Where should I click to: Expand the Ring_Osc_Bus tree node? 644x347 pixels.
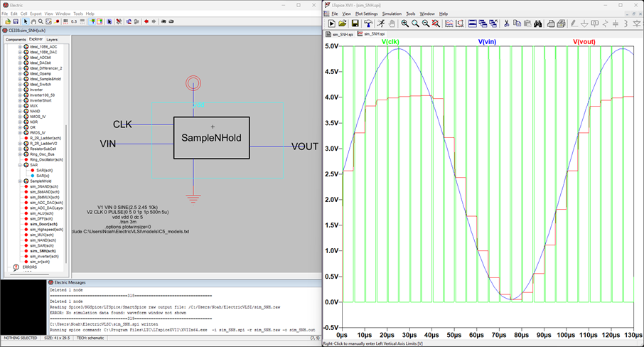(20, 154)
